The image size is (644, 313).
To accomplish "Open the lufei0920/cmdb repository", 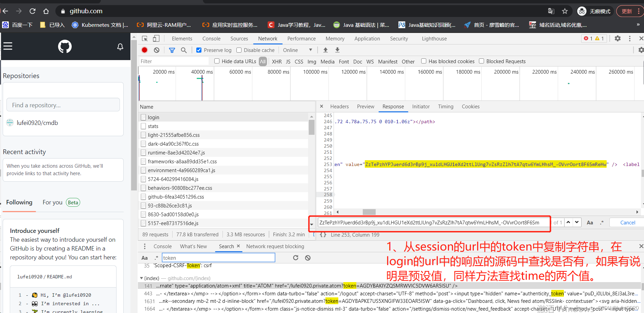I will [x=37, y=123].
